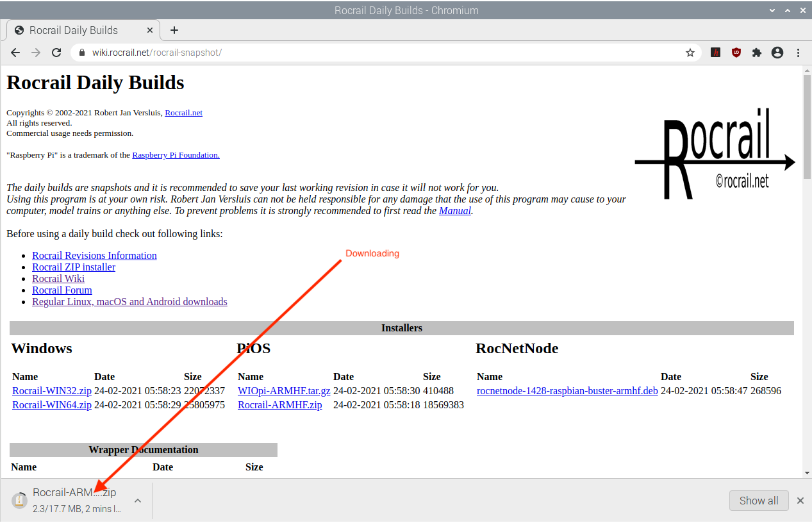This screenshot has height=523, width=812.
Task: Reload the current page
Action: (56, 53)
